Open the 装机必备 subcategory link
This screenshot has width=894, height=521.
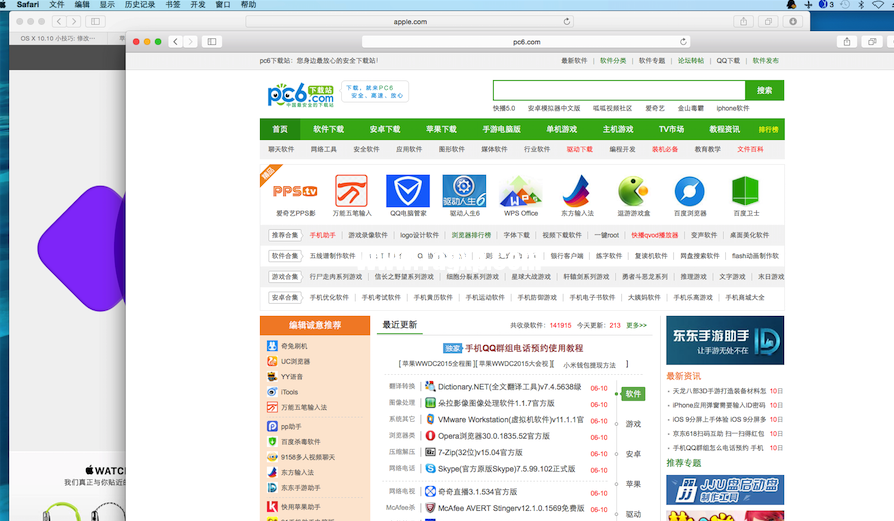[665, 149]
